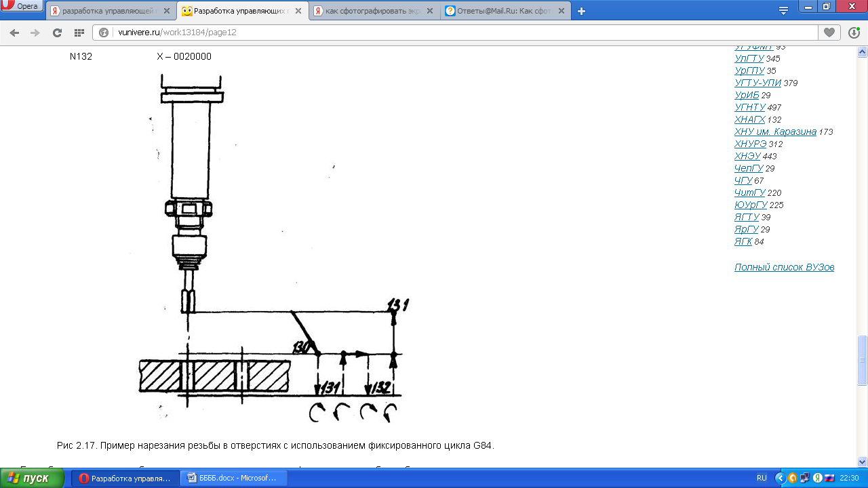
Task: Open the ЯрГУ university link
Action: pos(746,230)
